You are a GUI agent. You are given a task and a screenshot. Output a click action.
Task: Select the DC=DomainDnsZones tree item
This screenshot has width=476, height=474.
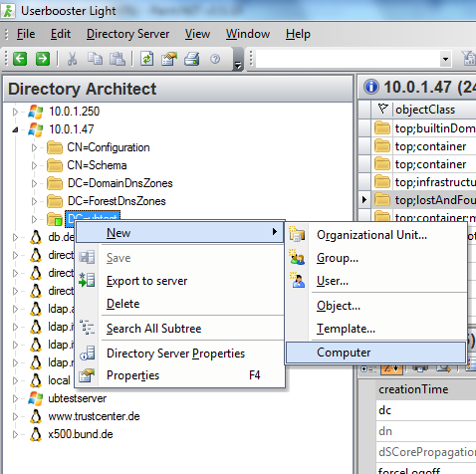[x=119, y=183]
